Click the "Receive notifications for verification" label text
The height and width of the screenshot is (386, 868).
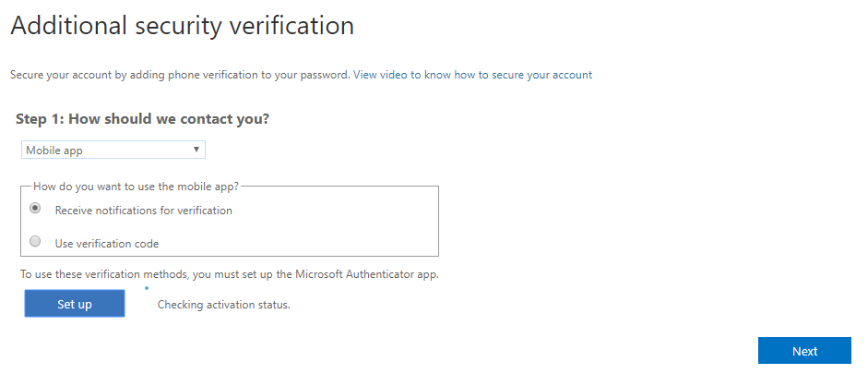click(143, 211)
